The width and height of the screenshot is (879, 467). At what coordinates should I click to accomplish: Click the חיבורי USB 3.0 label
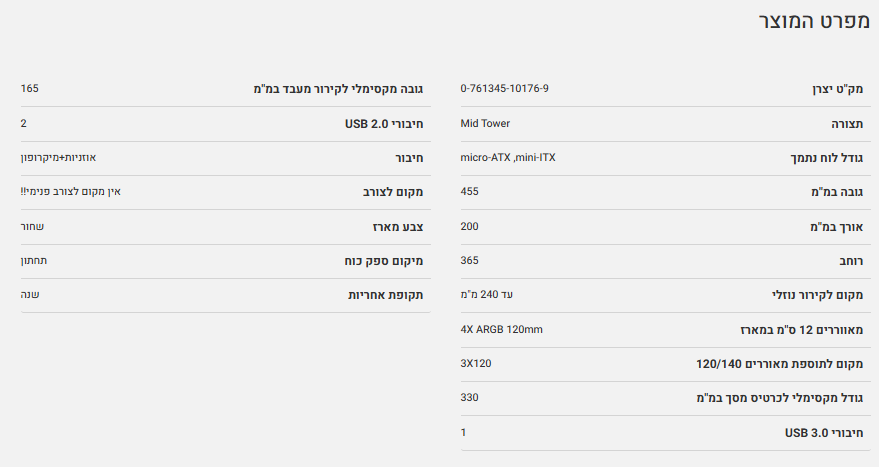tap(824, 433)
